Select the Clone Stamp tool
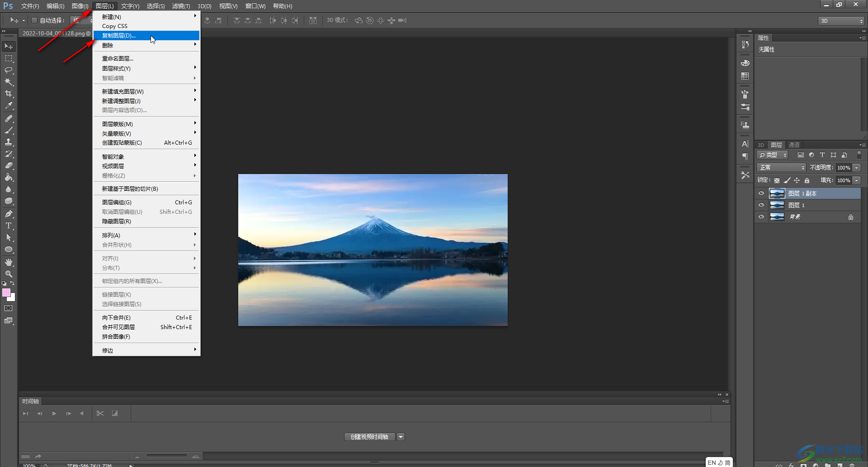This screenshot has width=868, height=467. tap(9, 142)
